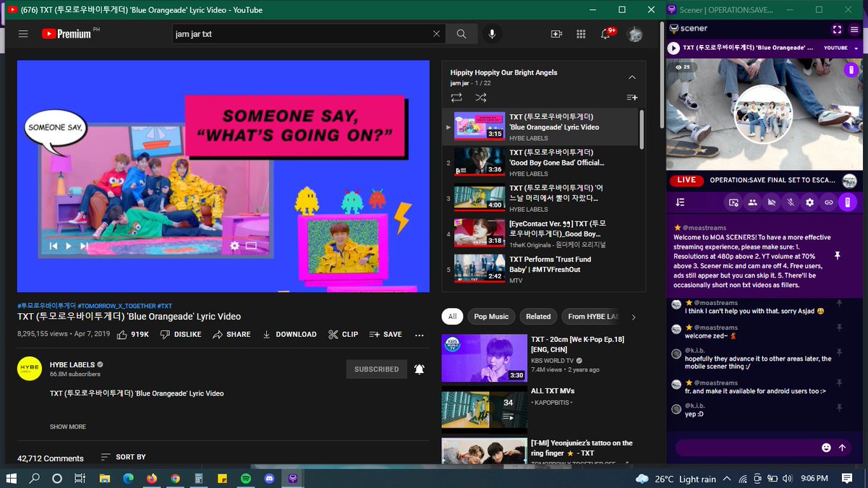Select the Pop Music chip

pos(491,317)
